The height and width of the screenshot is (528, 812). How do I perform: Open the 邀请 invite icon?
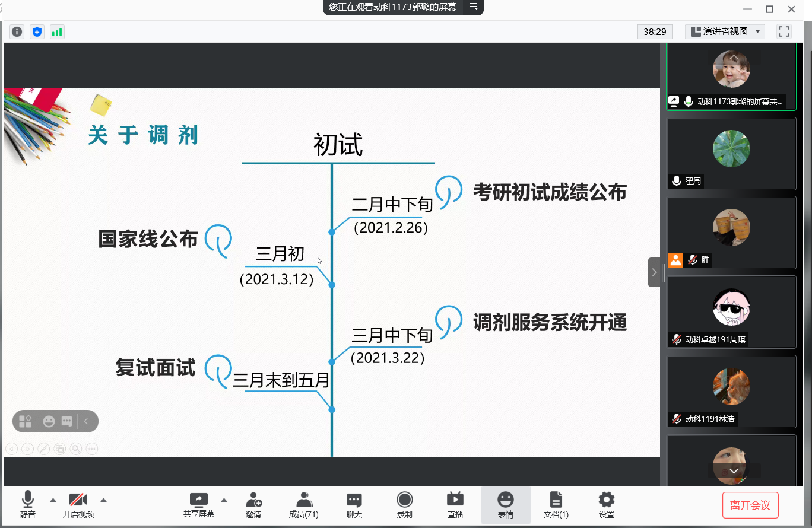(x=253, y=505)
